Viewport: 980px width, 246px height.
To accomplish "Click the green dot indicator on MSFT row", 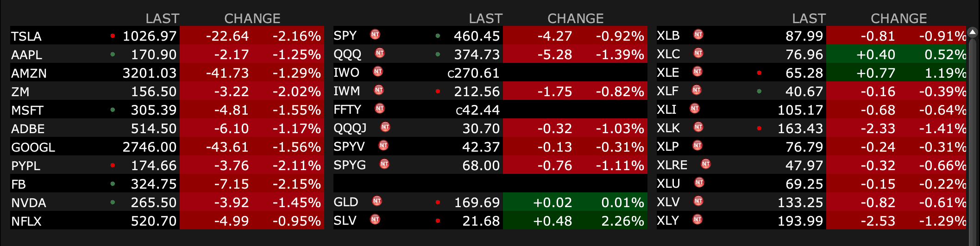I will pos(113,110).
